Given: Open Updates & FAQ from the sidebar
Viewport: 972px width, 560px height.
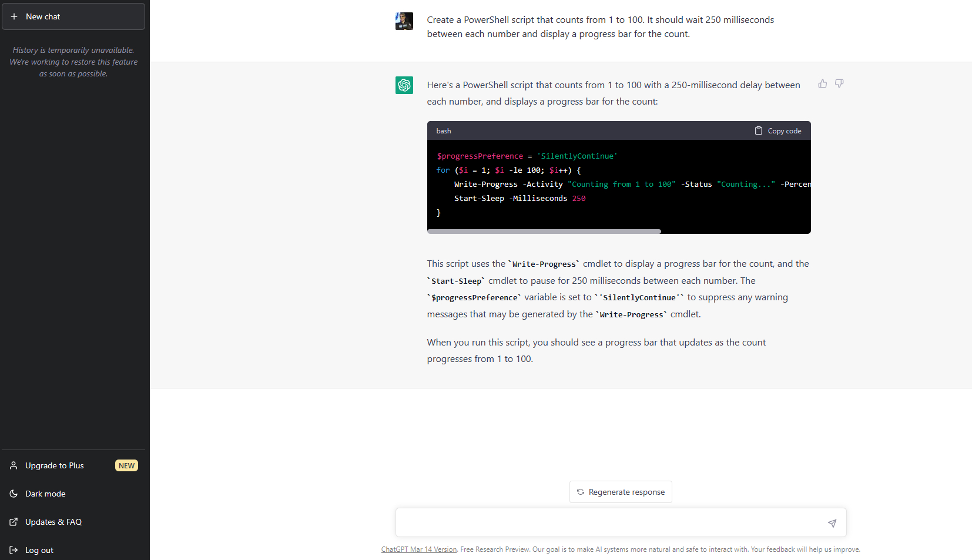Looking at the screenshot, I should point(53,522).
